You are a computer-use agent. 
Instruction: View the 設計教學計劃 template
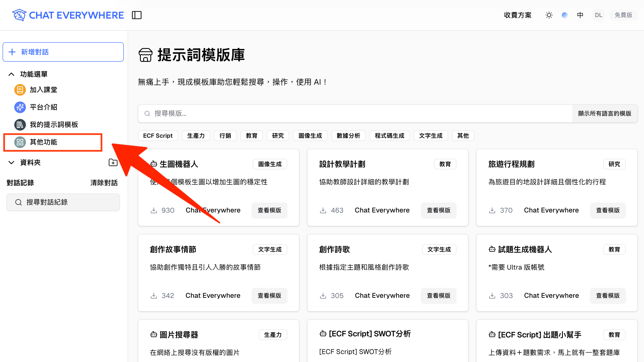pos(439,210)
